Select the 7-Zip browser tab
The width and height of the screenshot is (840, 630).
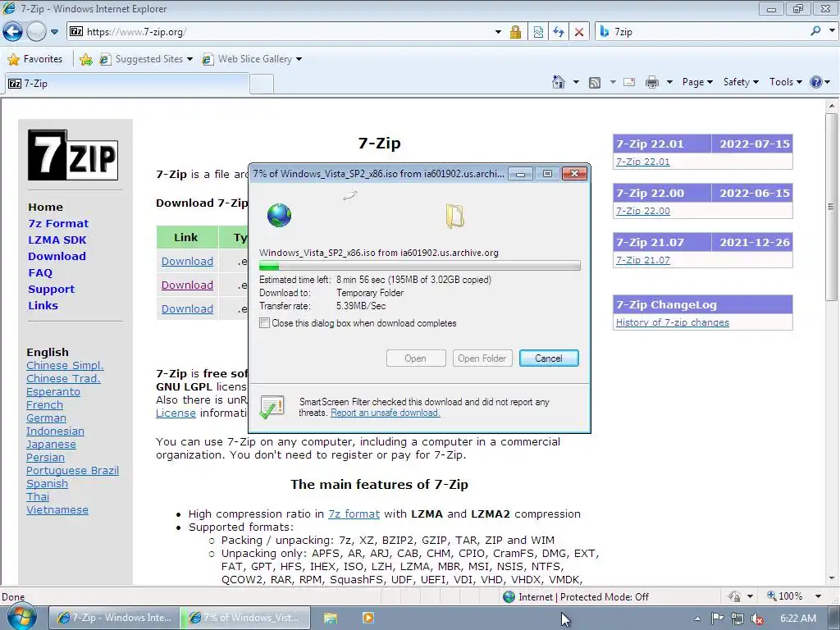click(x=126, y=84)
